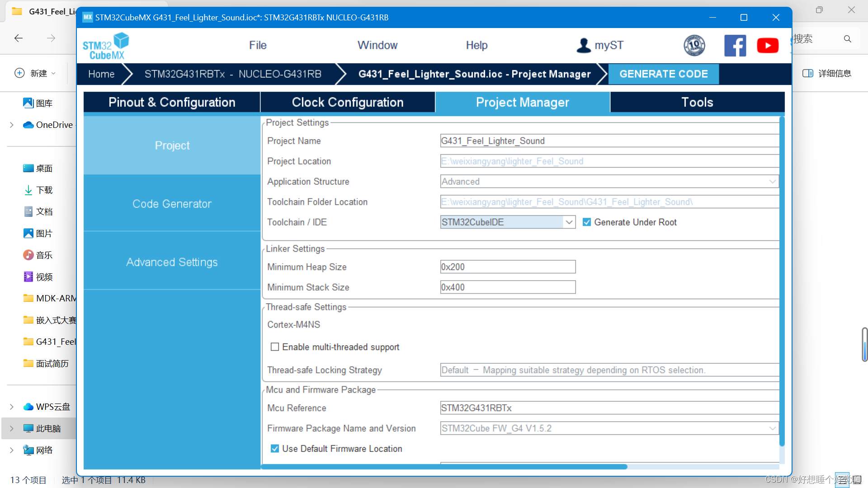Screen dimensions: 868x488
Task: Click the Explorer window vertical scrollbar thumb
Action: point(864,344)
